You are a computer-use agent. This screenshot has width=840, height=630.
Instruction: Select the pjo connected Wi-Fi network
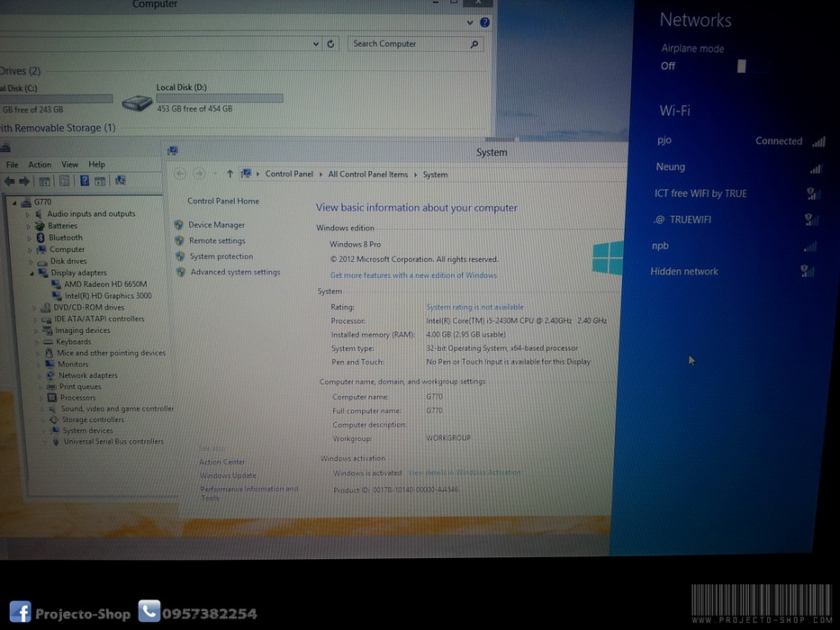tap(741, 141)
